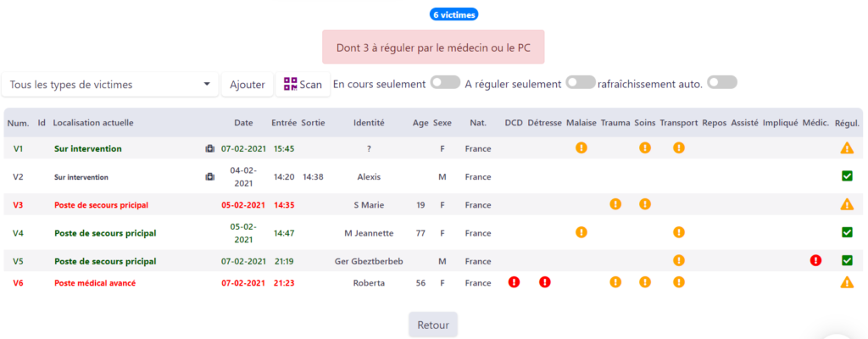The image size is (868, 339).
Task: Select V1's orange regulation warning triangle
Action: coord(847,148)
